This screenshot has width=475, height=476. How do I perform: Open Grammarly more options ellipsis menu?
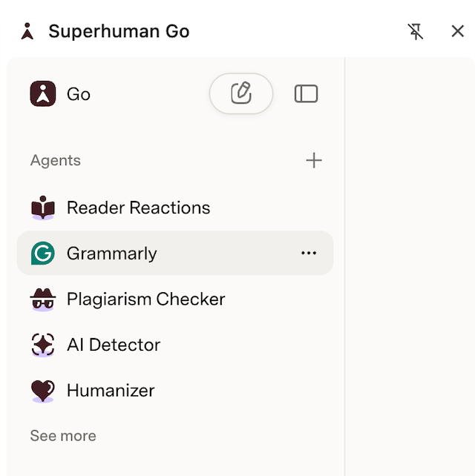point(309,253)
